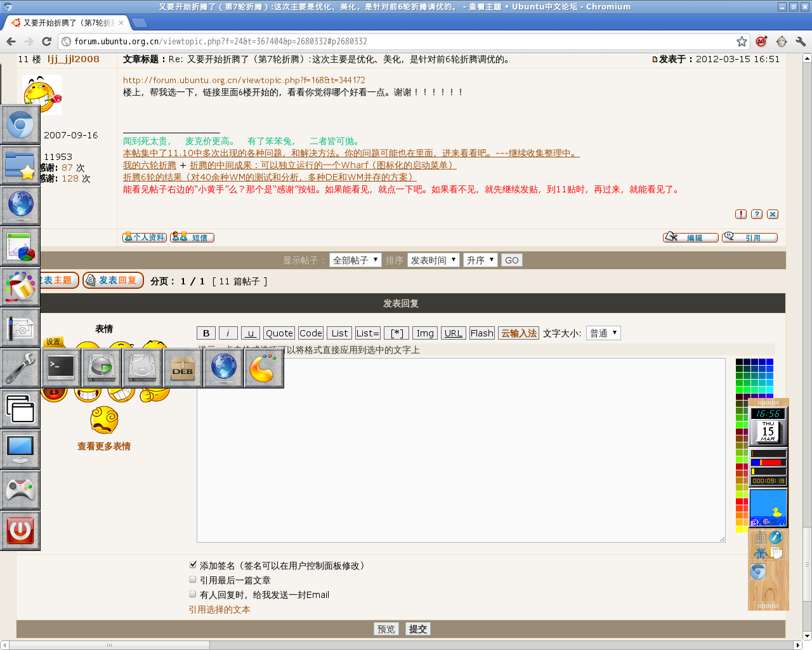This screenshot has height=650, width=812.
Task: Enable the 引用最后一篇文章 checkbox
Action: [193, 579]
